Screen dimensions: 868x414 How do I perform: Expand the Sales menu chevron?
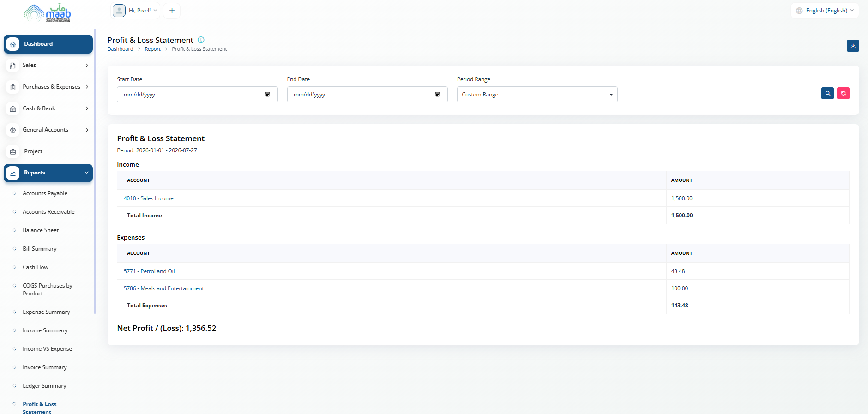[x=87, y=66]
